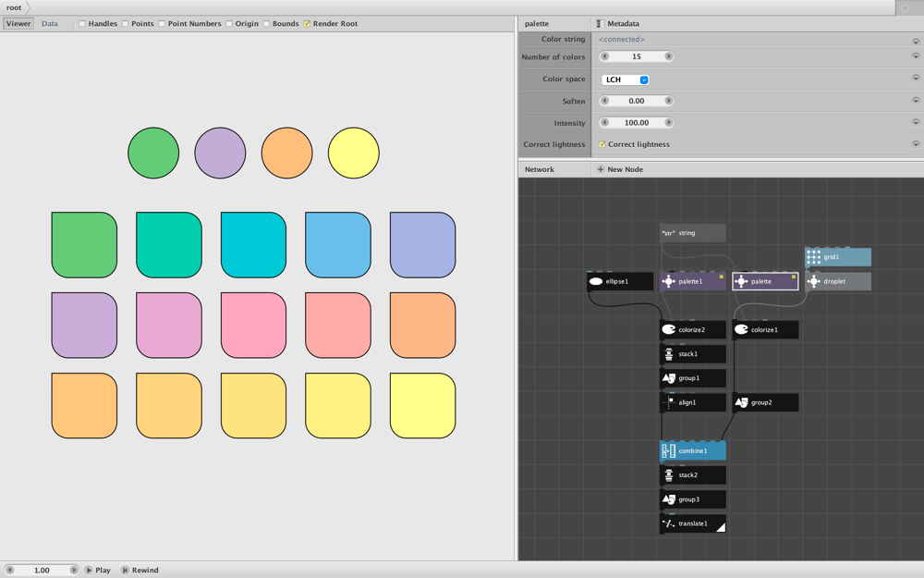Click the orange circle in the viewer
Image resolution: width=924 pixels, height=578 pixels.
(x=286, y=153)
